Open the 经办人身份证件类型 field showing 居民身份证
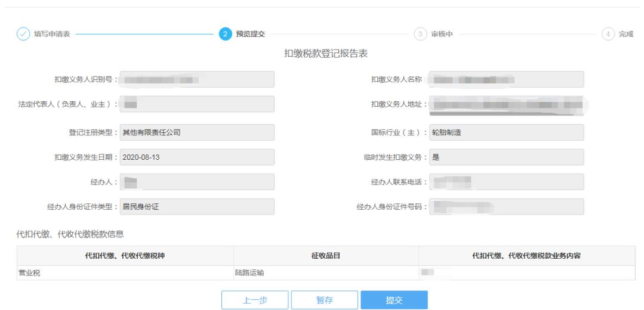The image size is (644, 310). pos(197,207)
